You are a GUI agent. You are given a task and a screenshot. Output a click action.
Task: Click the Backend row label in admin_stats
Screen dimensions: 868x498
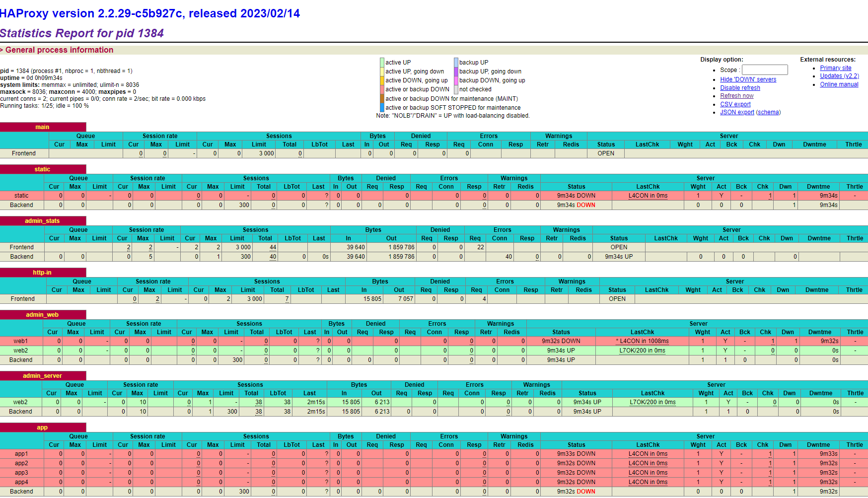pos(22,257)
